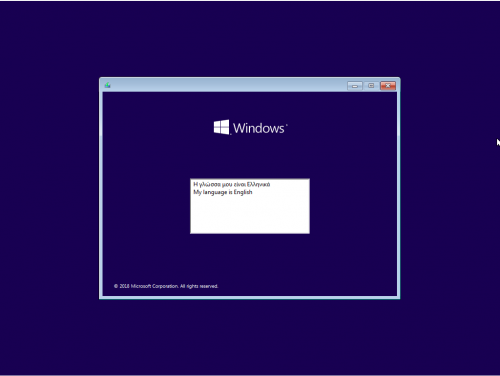This screenshot has width=500, height=376.
Task: Click the left border of the setup window
Action: tap(101, 193)
